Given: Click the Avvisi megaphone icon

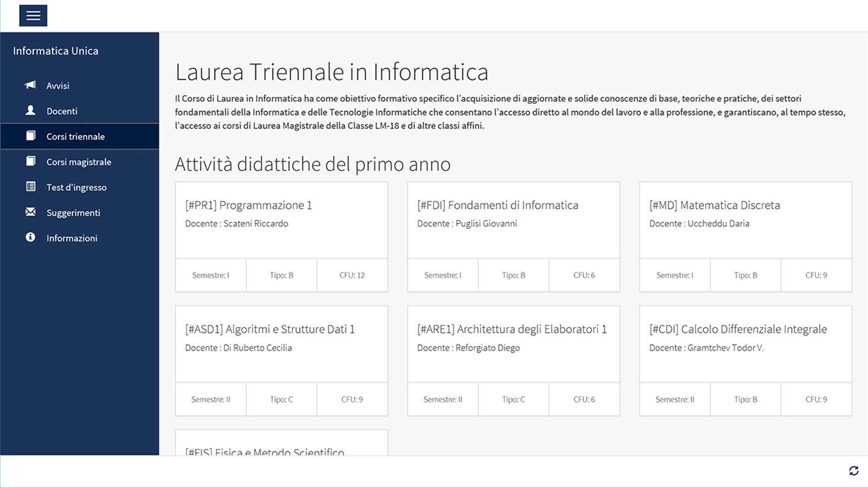Looking at the screenshot, I should [x=30, y=85].
